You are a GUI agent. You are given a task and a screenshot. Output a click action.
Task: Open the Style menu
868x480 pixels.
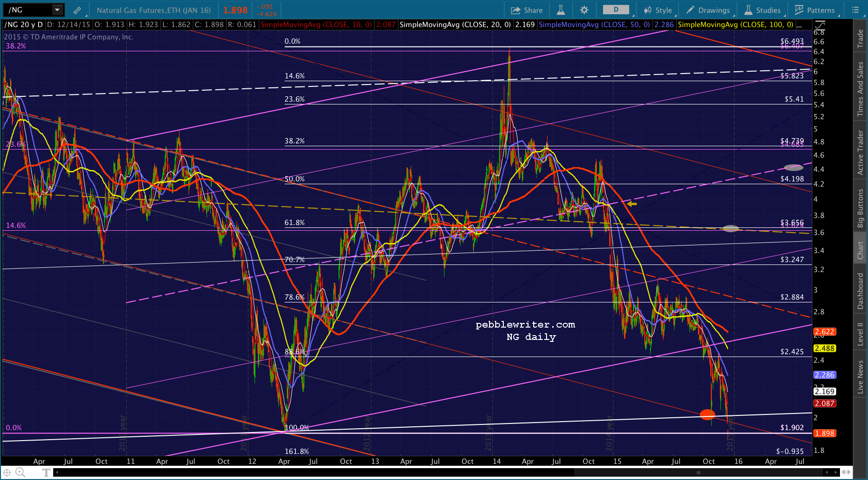pyautogui.click(x=658, y=10)
